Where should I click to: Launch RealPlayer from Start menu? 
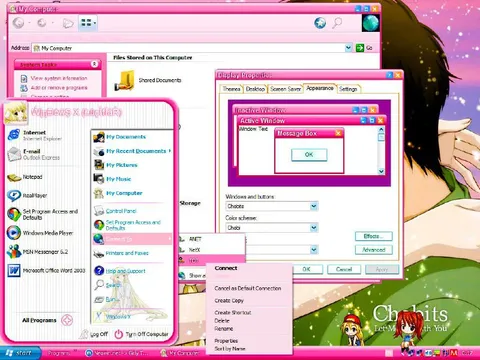click(x=27, y=196)
